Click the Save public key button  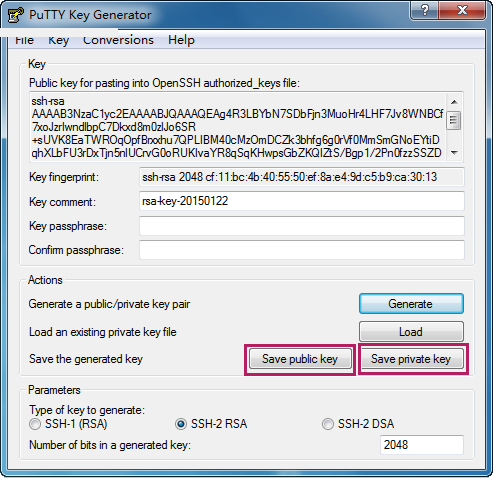[x=300, y=359]
